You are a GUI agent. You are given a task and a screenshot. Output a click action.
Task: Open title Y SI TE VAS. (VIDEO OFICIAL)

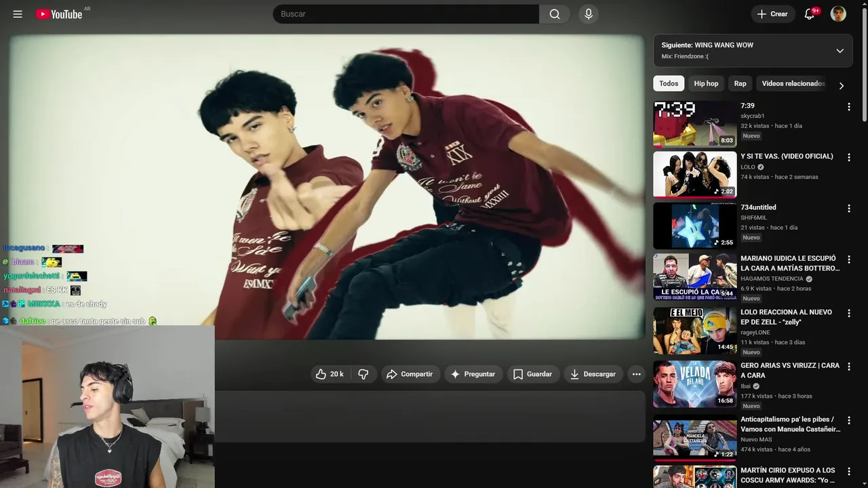click(x=787, y=157)
